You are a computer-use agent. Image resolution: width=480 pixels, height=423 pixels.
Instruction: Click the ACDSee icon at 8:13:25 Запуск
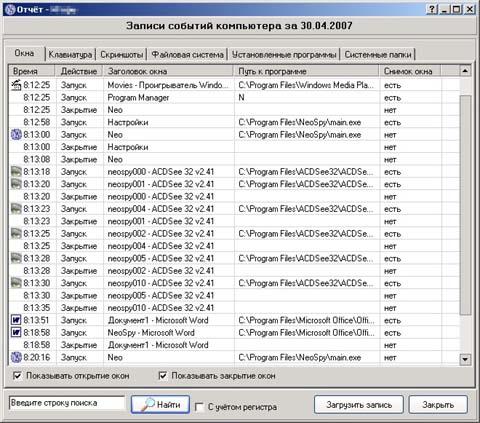[x=16, y=233]
